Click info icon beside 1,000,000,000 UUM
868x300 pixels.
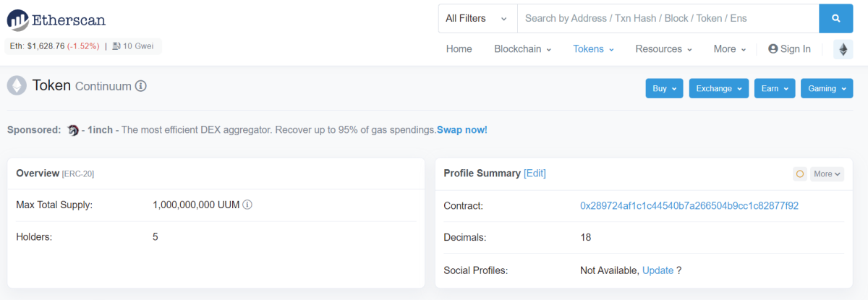click(x=247, y=205)
